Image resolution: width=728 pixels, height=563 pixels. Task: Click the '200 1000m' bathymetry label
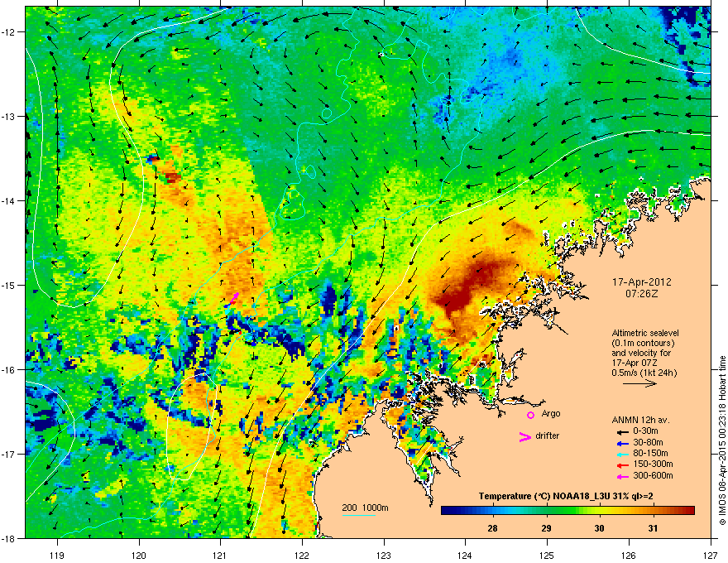[x=365, y=508]
